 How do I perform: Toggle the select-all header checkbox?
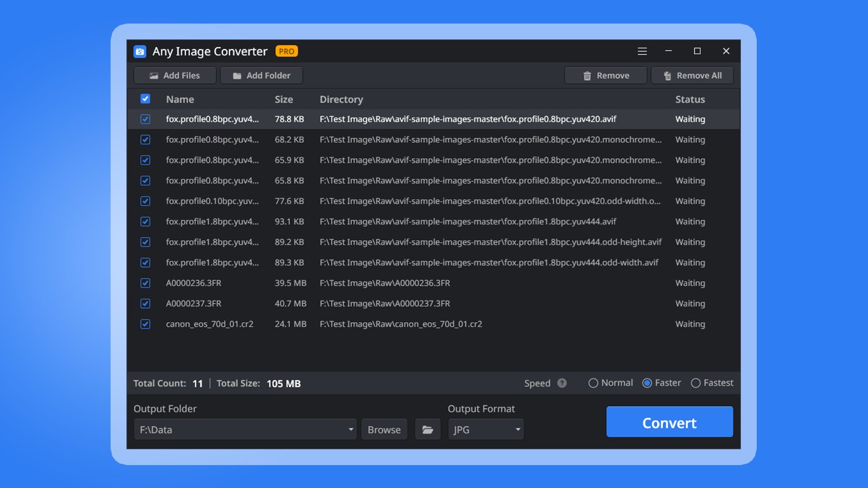pos(146,98)
